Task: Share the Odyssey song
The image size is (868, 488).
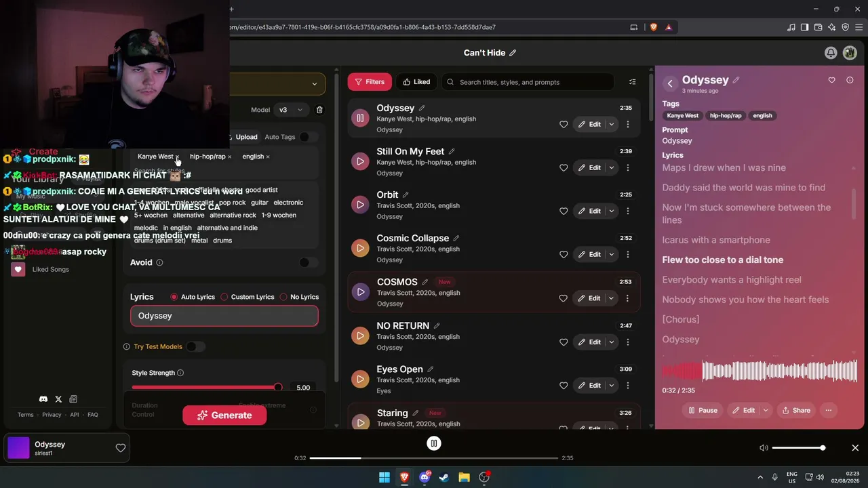Action: tap(796, 410)
